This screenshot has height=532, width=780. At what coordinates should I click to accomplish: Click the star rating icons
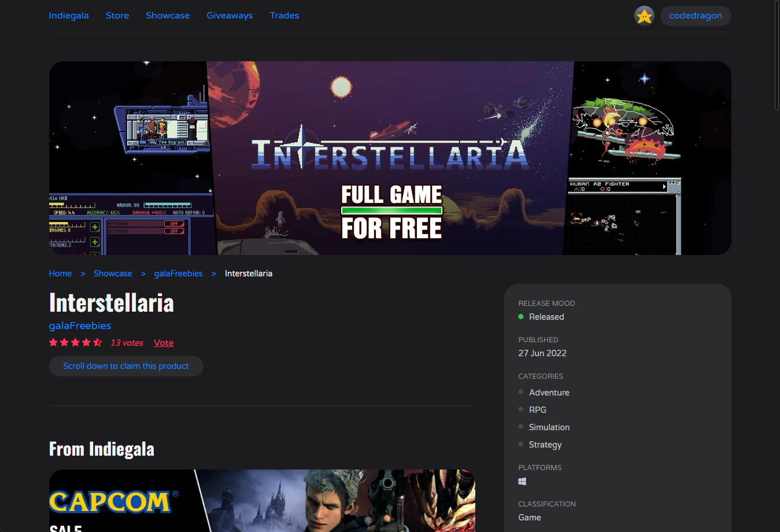76,342
